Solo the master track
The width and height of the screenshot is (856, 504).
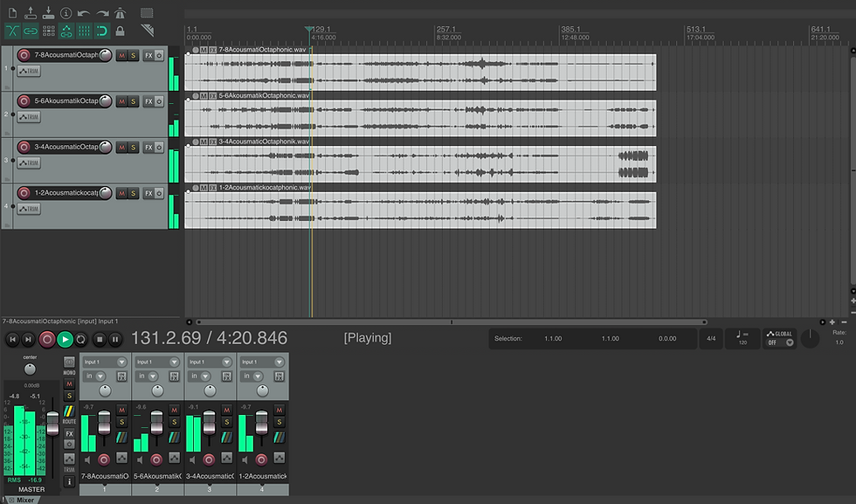tap(69, 396)
